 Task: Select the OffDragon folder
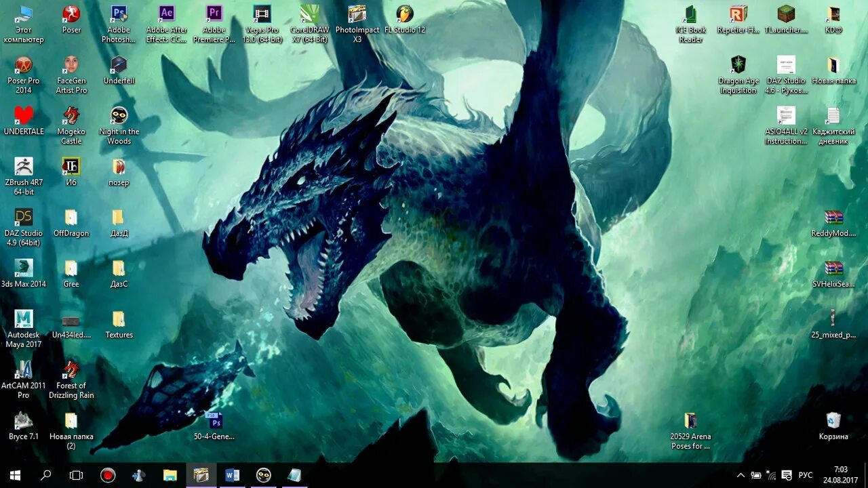coord(71,223)
